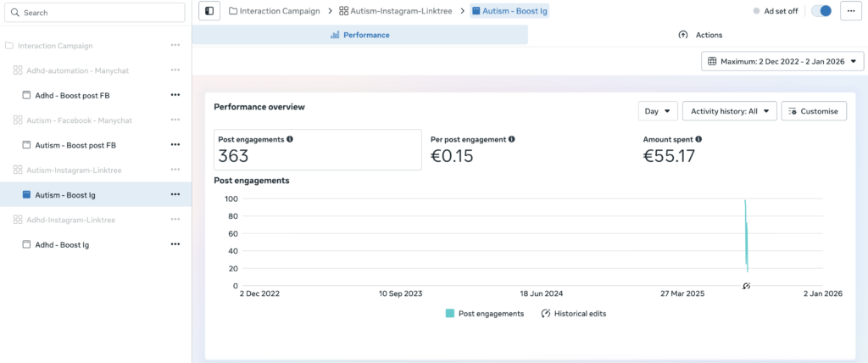This screenshot has height=363, width=868.
Task: Open the date range picker dropdown
Action: pyautogui.click(x=782, y=61)
